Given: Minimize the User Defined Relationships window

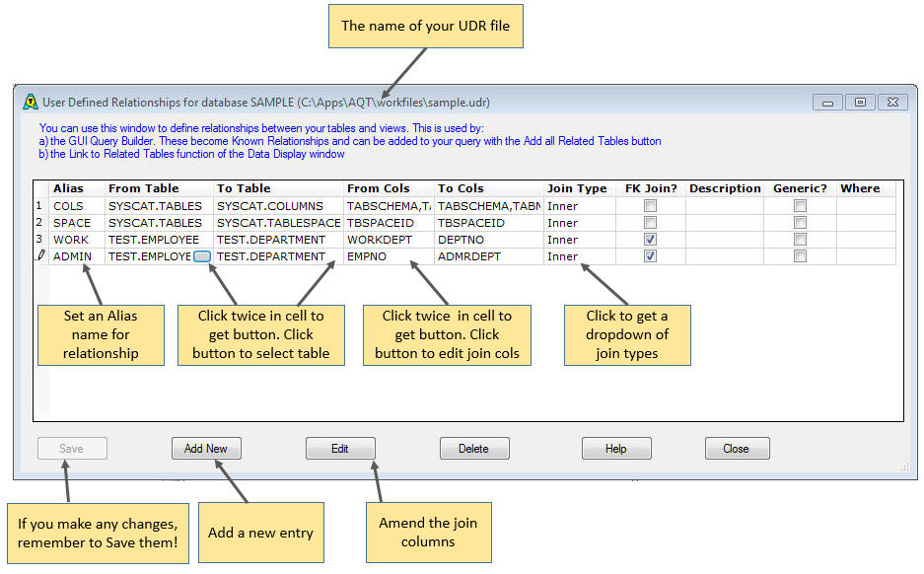Looking at the screenshot, I should pyautogui.click(x=827, y=103).
